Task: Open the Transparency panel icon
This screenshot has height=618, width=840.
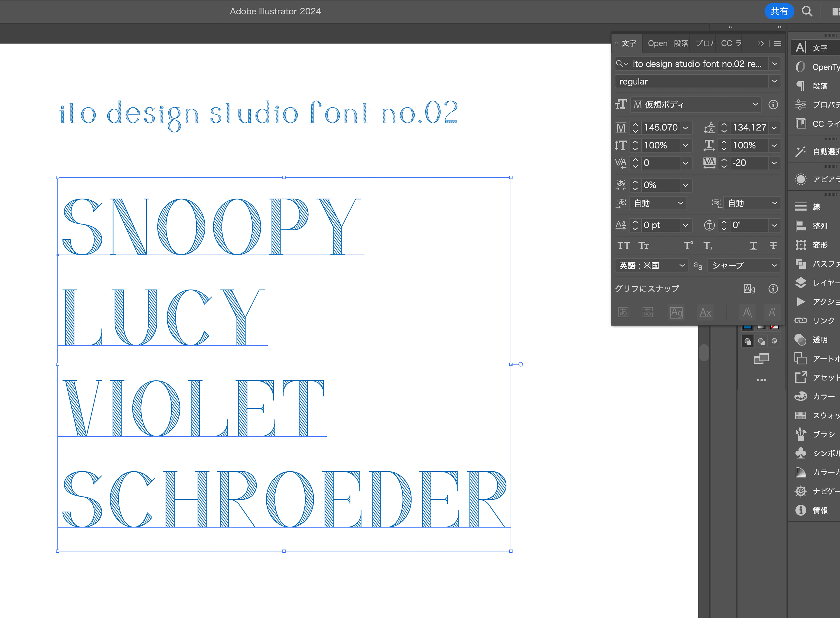Action: 800,340
